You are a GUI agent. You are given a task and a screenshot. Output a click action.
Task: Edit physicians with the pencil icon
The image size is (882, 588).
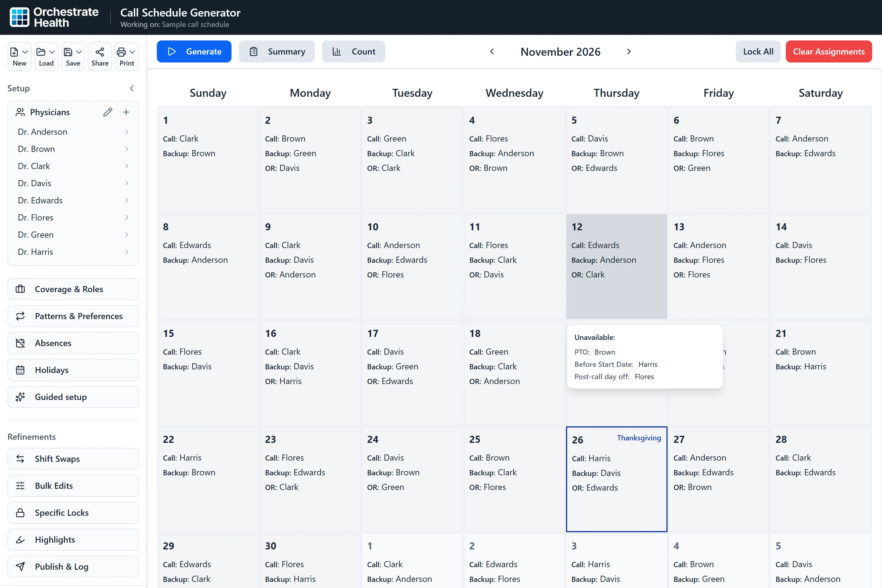coord(107,112)
